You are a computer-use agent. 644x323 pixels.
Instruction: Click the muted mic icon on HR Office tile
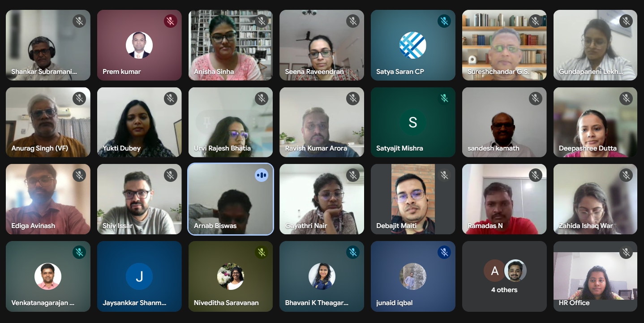coord(626,253)
